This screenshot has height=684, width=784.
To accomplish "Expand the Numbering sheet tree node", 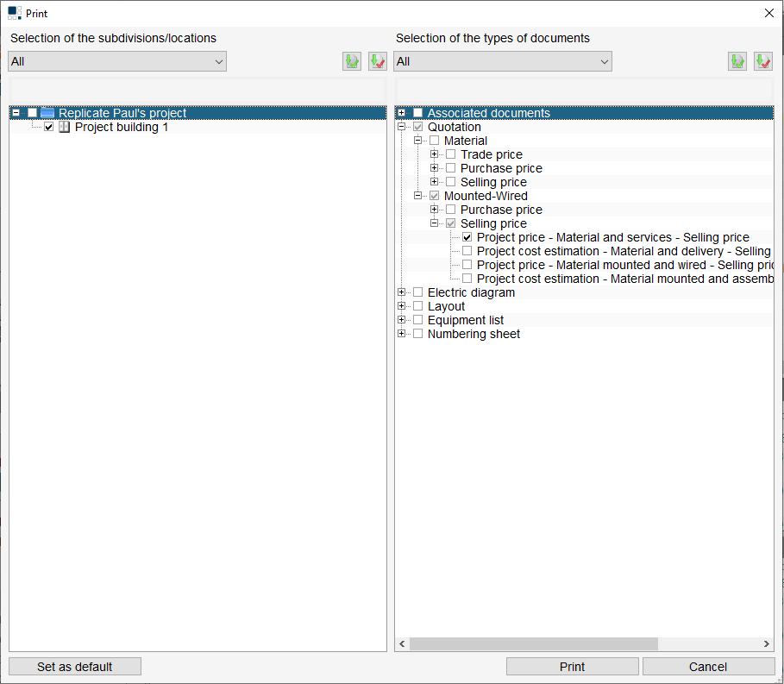I will tap(401, 333).
